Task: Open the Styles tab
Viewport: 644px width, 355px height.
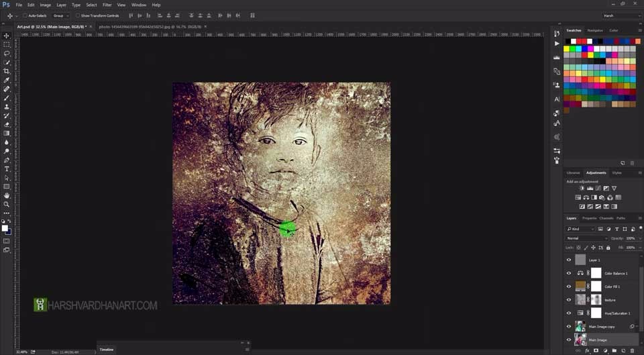Action: pos(617,173)
